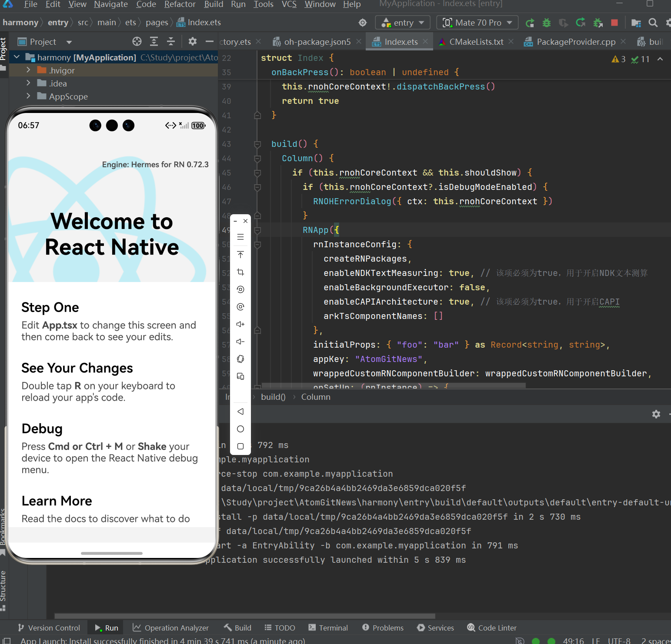Decrease device volume in mirror toolbar

point(240,342)
